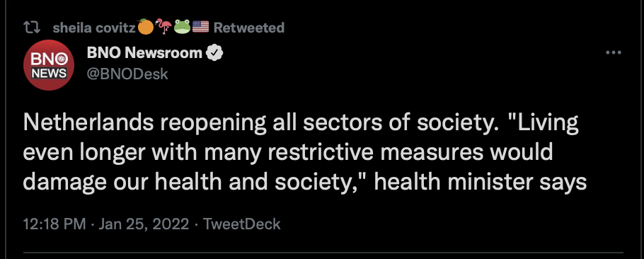This screenshot has height=259, width=644.
Task: Click the divider line below timestamp
Action: tap(323, 253)
